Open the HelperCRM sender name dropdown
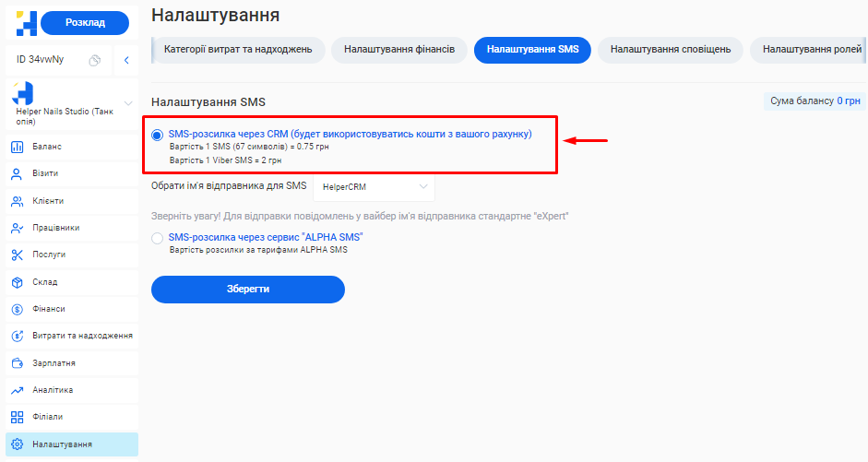Viewport: 868px width, 462px height. [374, 187]
